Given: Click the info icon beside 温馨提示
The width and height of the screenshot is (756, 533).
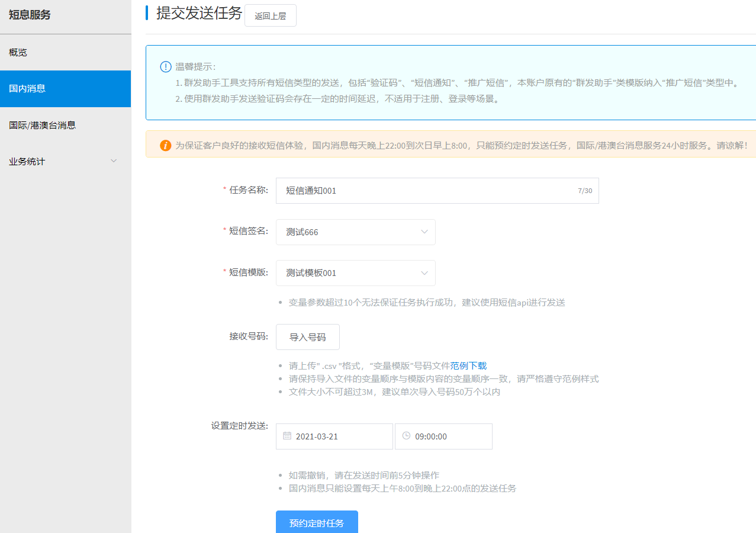Looking at the screenshot, I should 166,66.
